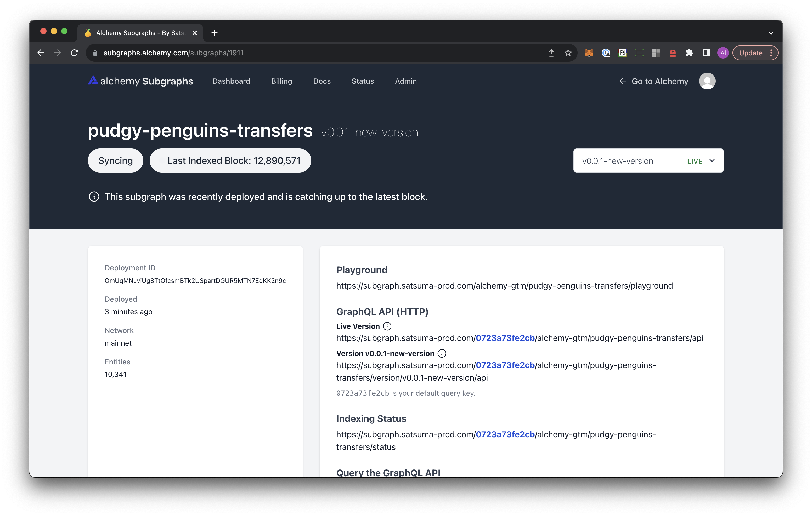Click the info icon beside Version v0.0.1-new-version
The width and height of the screenshot is (812, 516).
(x=441, y=353)
